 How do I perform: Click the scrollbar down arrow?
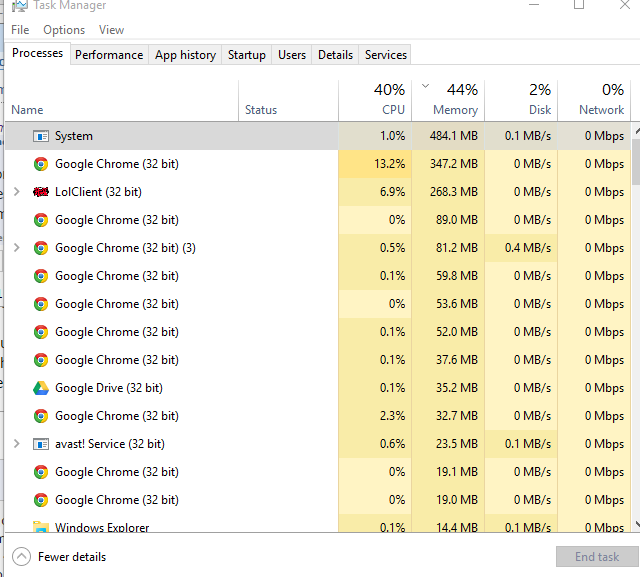tap(636, 524)
